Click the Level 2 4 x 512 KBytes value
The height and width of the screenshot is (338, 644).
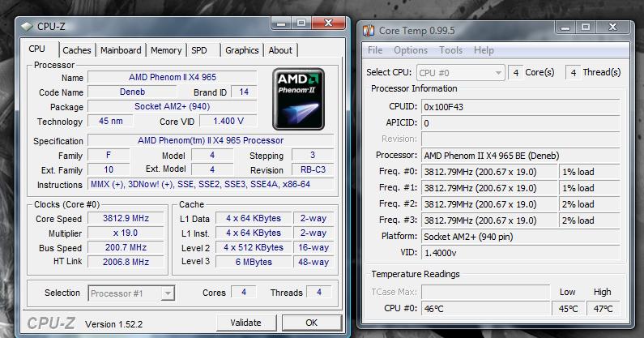point(254,247)
